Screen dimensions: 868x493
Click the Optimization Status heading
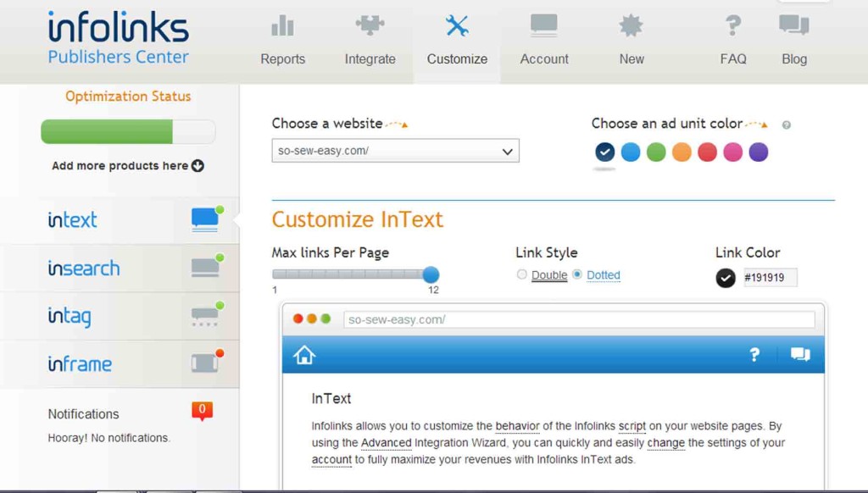click(128, 97)
